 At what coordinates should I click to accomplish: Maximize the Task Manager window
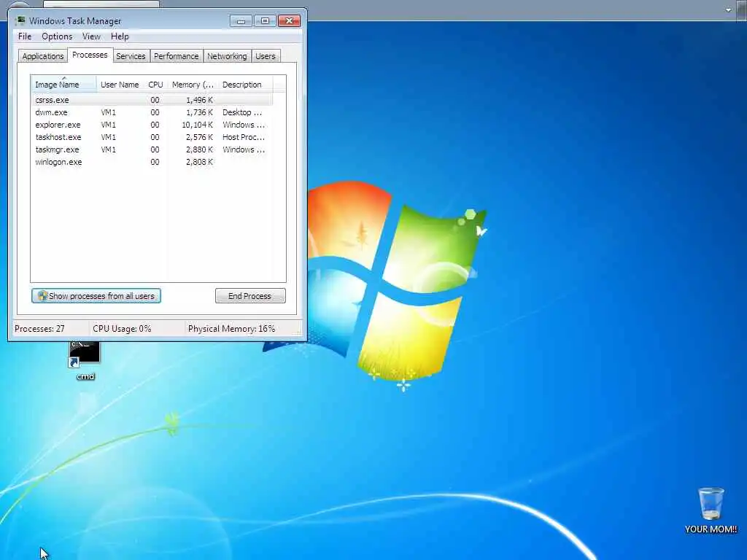point(265,21)
